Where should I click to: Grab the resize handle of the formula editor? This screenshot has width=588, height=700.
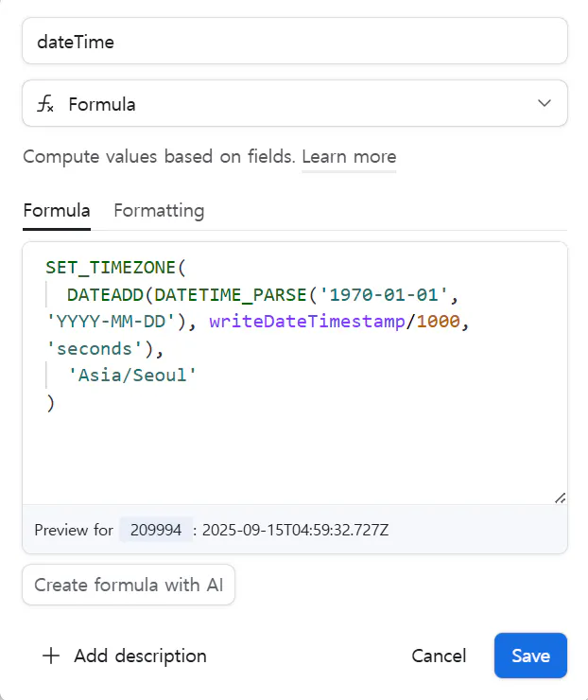[x=559, y=497]
